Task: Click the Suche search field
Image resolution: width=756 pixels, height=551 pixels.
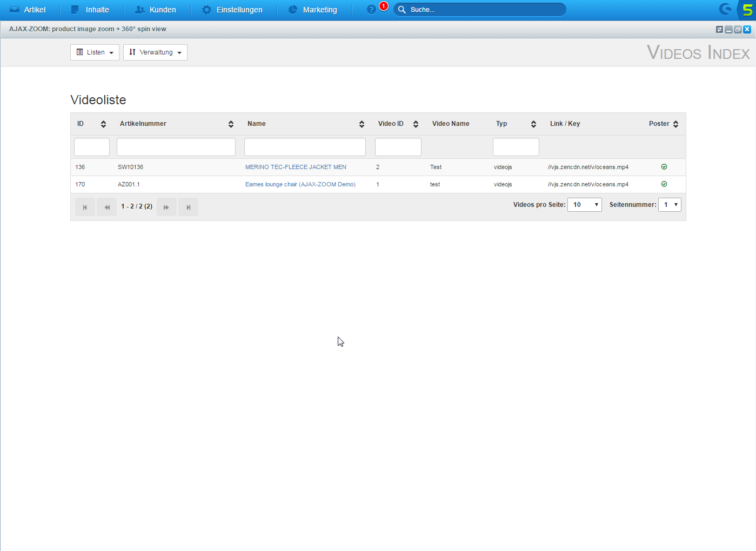Action: tap(480, 10)
